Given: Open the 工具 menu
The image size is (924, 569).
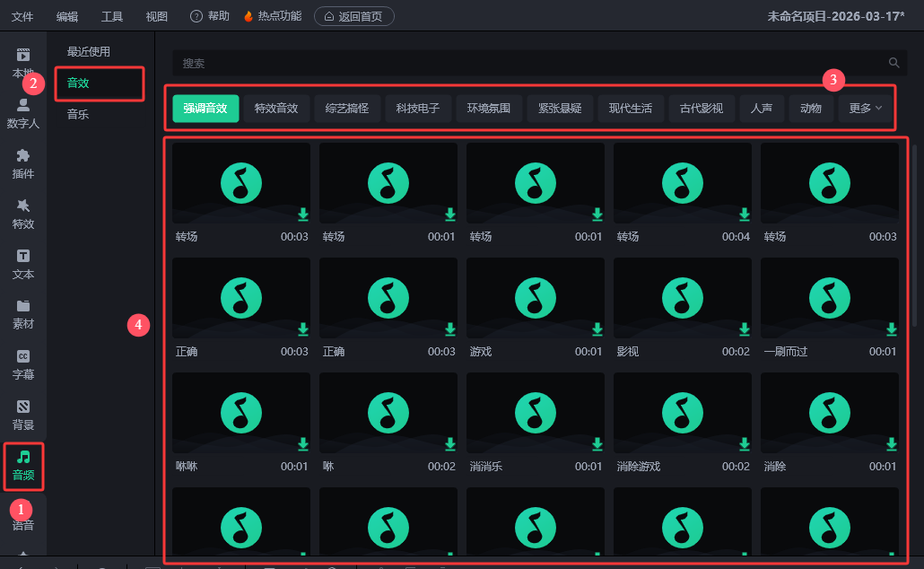Looking at the screenshot, I should 112,16.
